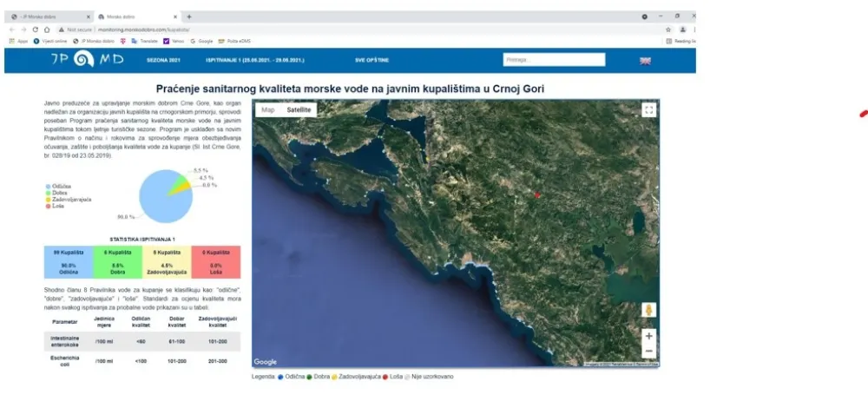Click the Loša pie chart legend entry

54,206
